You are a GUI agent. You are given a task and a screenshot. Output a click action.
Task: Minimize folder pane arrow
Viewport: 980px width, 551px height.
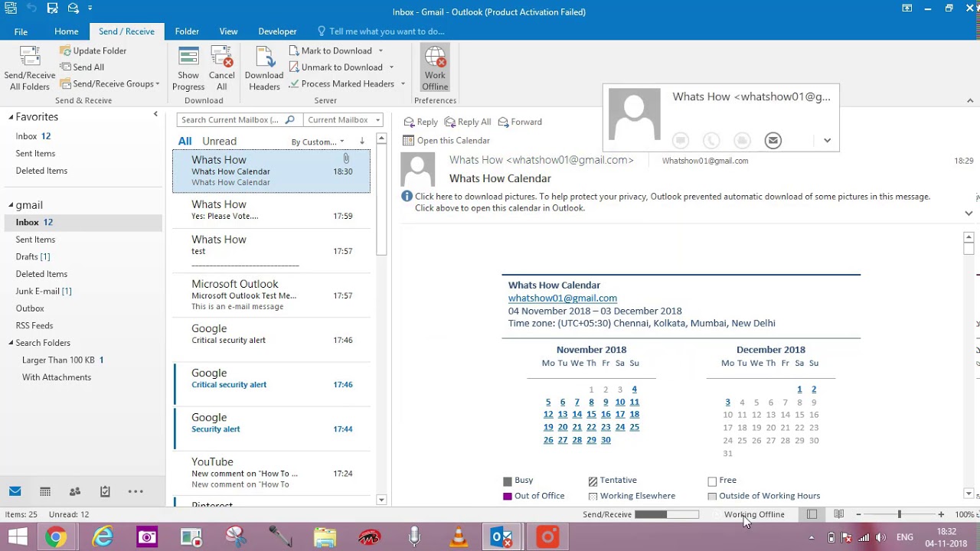pyautogui.click(x=155, y=115)
